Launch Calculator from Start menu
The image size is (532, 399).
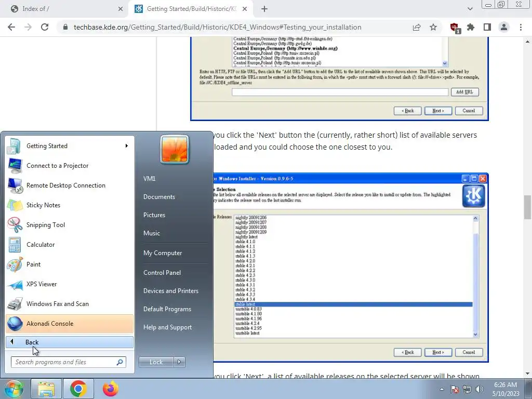(x=70, y=245)
